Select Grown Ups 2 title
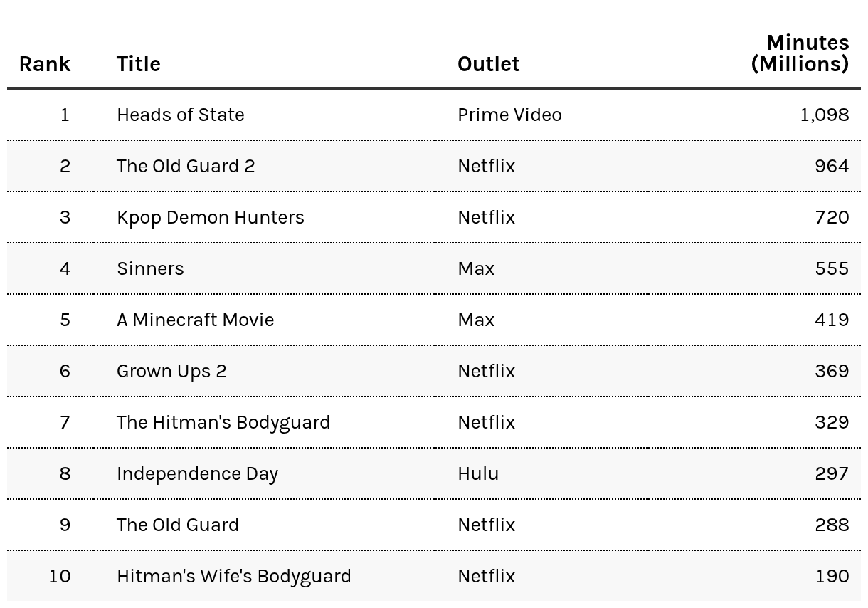Image resolution: width=868 pixels, height=608 pixels. point(171,371)
